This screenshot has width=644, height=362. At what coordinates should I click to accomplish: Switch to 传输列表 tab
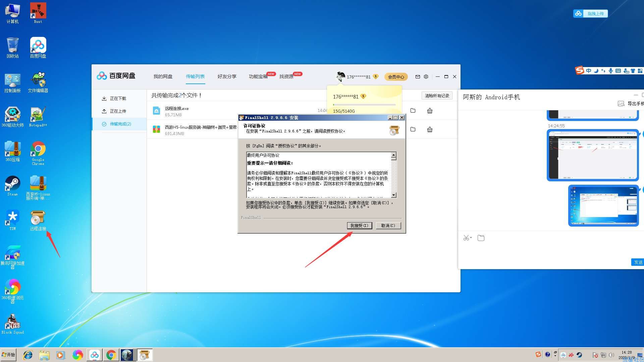(195, 77)
